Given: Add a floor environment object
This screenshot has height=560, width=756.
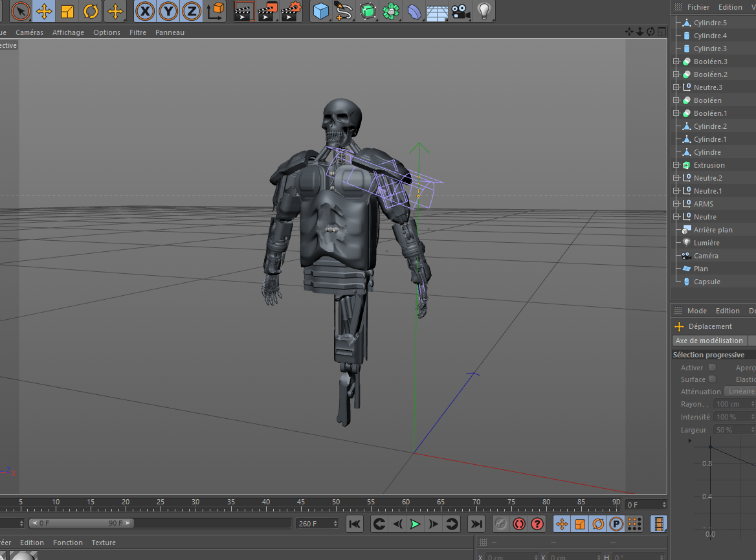Looking at the screenshot, I should pos(438,11).
